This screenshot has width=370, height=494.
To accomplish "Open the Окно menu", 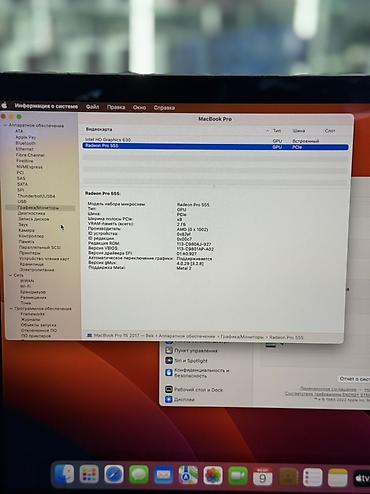I will click(139, 107).
